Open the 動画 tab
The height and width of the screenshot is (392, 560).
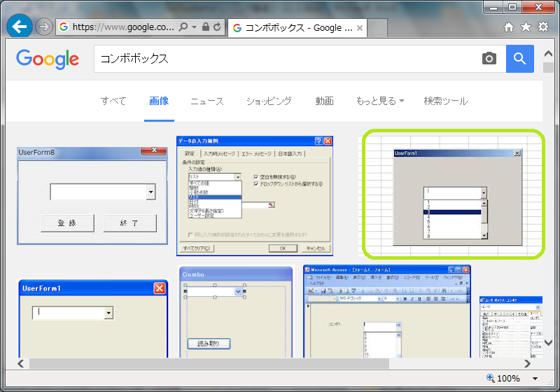[324, 101]
